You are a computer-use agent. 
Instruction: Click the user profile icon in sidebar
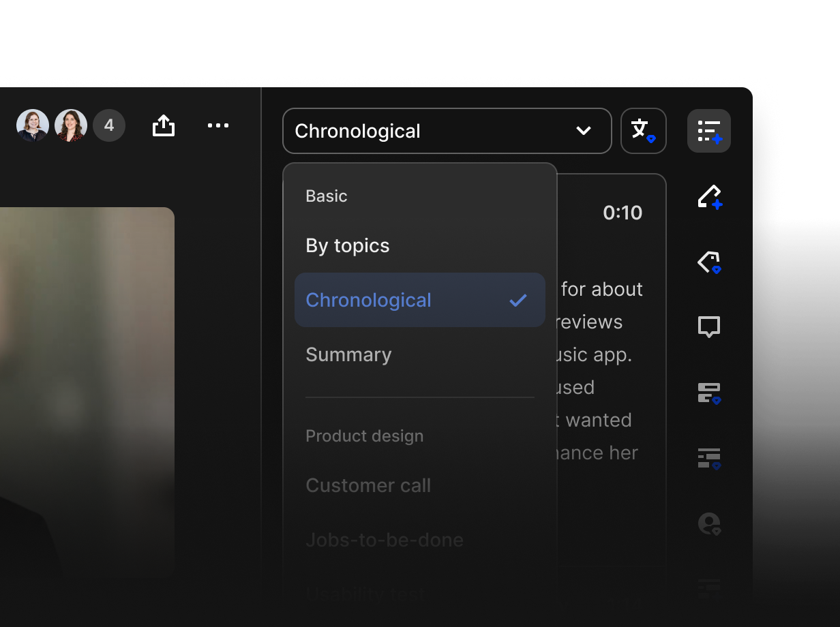(x=709, y=523)
